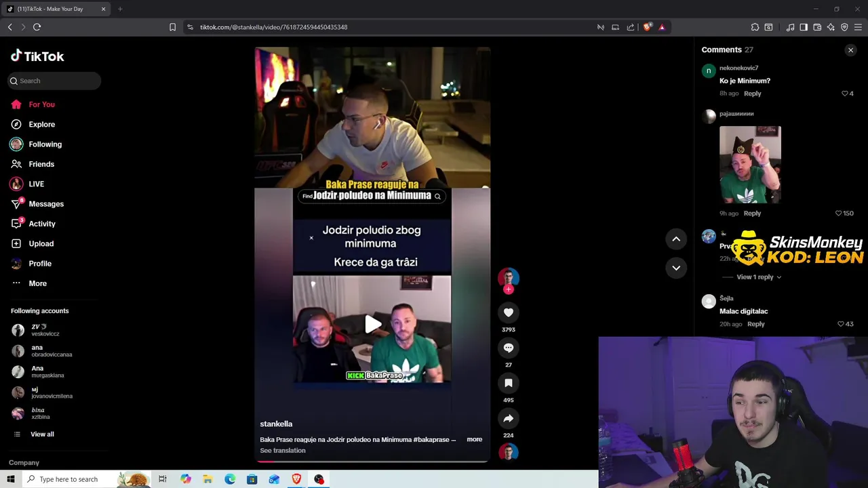Reply to nekonekovic7's comment
868x488 pixels.
pyautogui.click(x=752, y=94)
